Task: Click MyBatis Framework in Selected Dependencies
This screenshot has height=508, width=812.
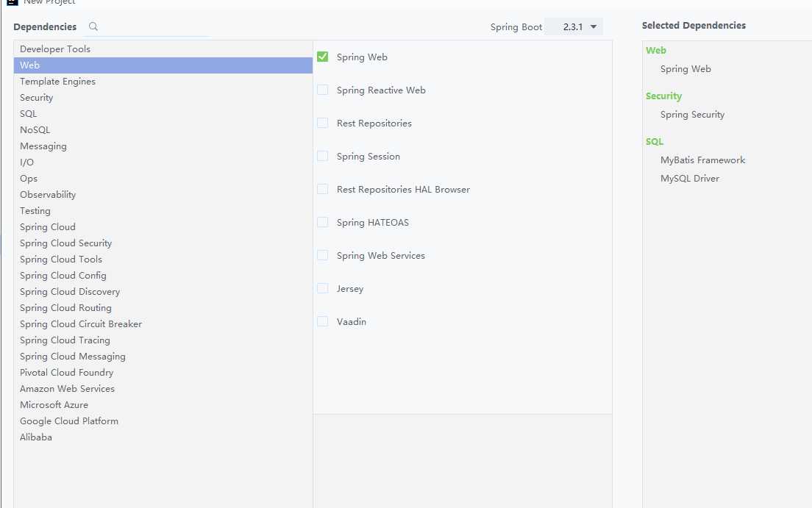Action: [702, 160]
